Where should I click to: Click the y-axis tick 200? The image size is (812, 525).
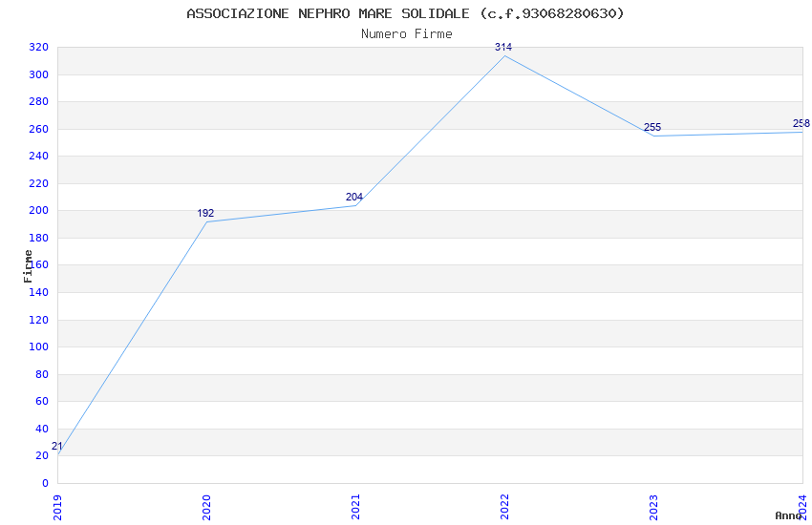39,211
